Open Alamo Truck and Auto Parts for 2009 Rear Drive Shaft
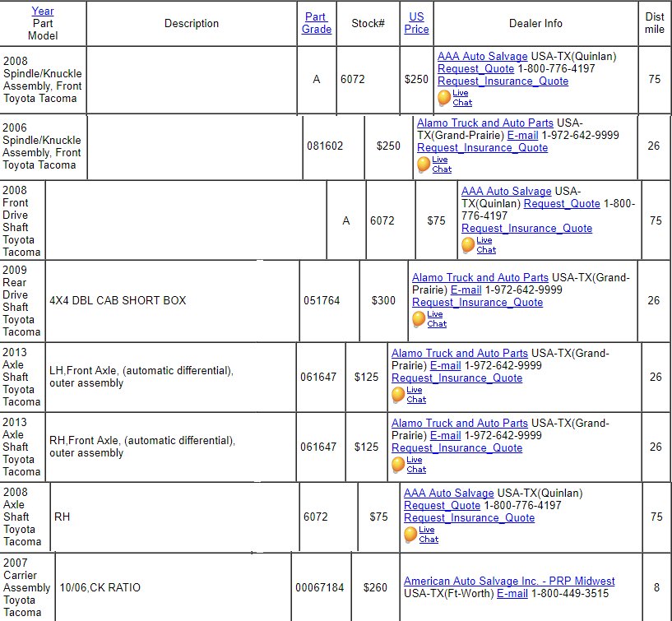This screenshot has height=621, width=672. point(480,278)
